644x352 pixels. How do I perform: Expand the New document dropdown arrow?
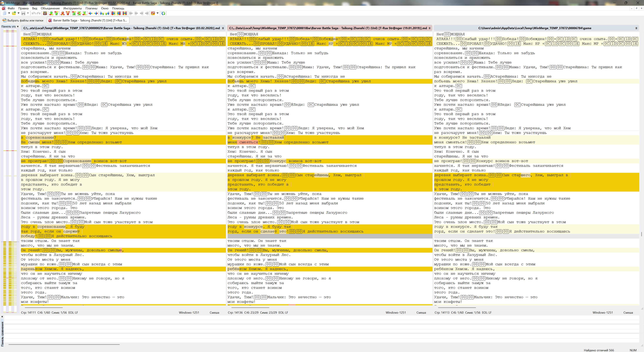[9, 13]
